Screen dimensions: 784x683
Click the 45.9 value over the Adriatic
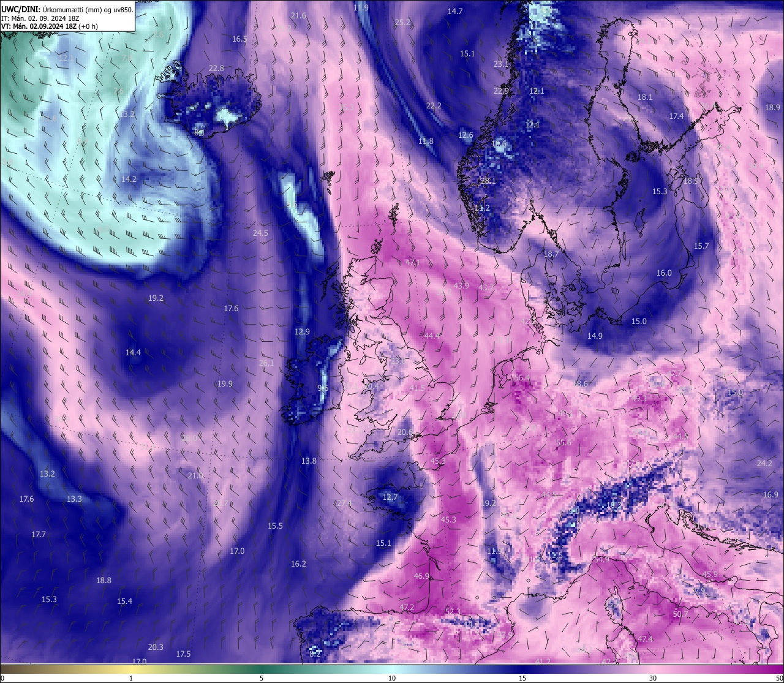[x=710, y=575]
